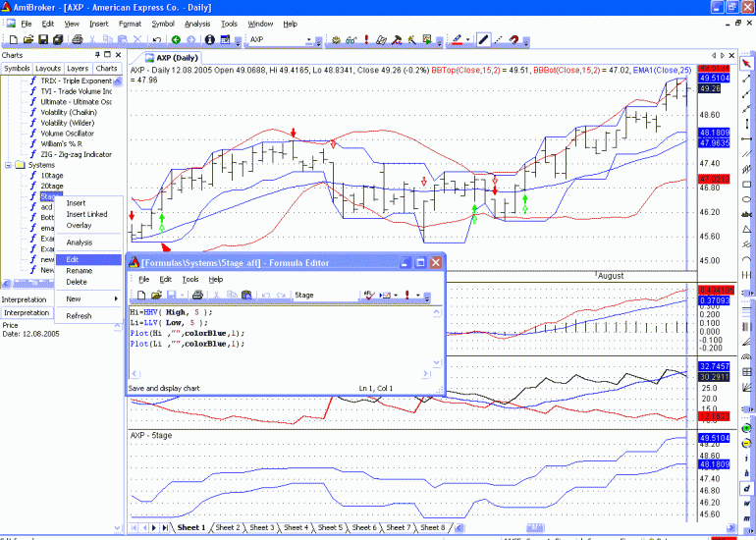756x540 pixels.
Task: Open dropdown arrow next to Formula Editor exclamation
Action: 418,295
